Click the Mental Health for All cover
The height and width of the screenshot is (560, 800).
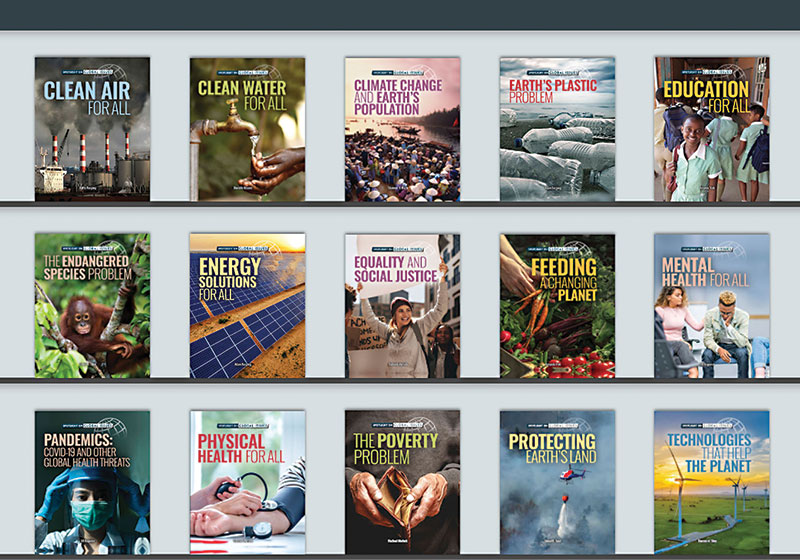click(711, 305)
